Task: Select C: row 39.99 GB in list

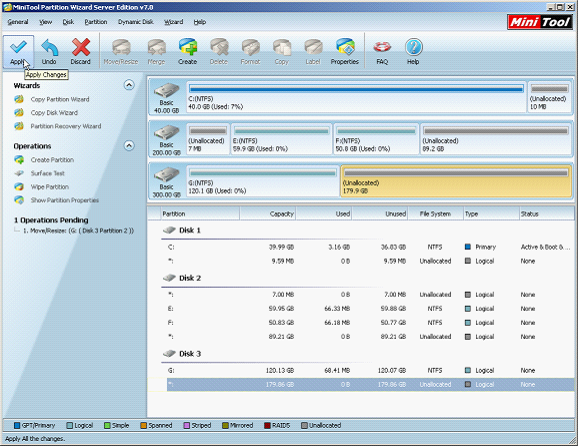Action: pos(370,247)
